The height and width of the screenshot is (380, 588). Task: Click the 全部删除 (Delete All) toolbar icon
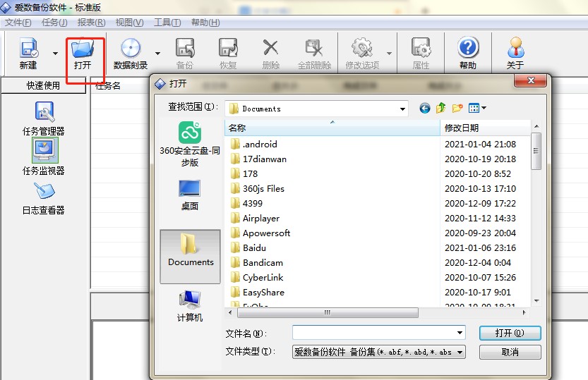tap(314, 48)
